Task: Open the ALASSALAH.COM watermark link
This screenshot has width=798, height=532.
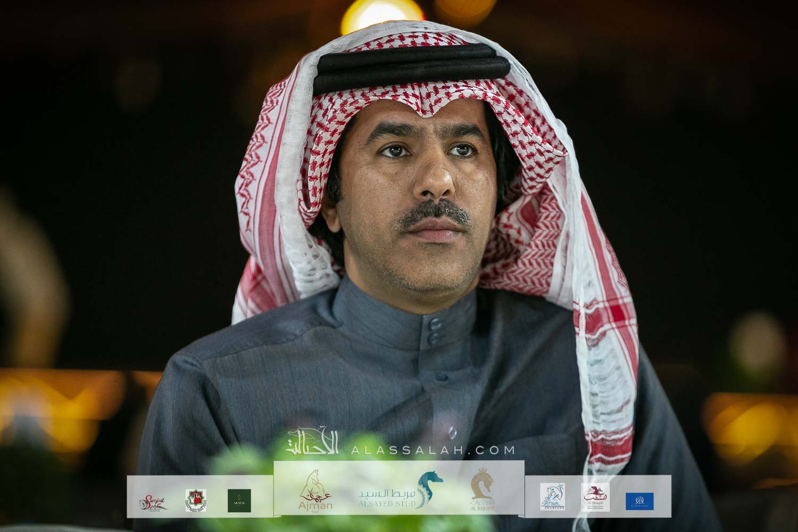Action: click(433, 450)
